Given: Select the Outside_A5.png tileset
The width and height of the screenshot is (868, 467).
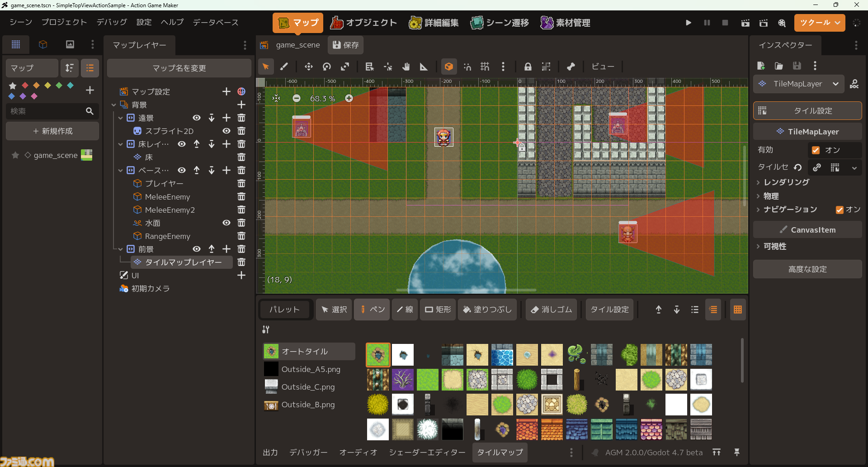Looking at the screenshot, I should point(309,369).
